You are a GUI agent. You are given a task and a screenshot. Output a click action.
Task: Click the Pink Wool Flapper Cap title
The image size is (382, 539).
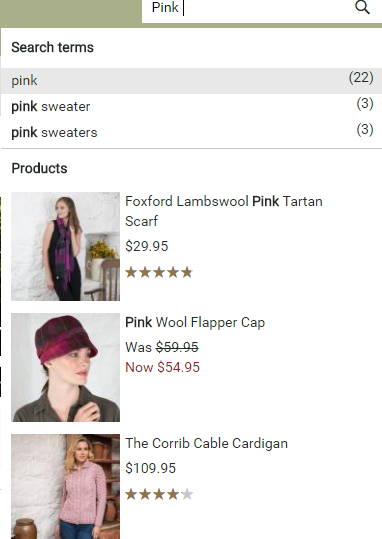[x=195, y=322]
